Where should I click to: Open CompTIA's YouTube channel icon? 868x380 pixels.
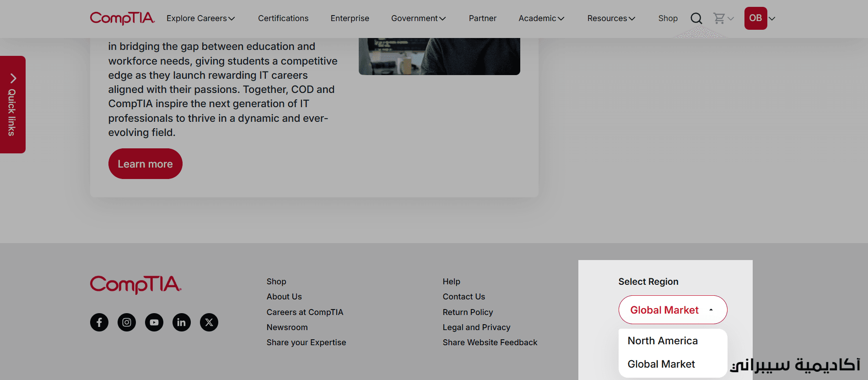point(154,322)
